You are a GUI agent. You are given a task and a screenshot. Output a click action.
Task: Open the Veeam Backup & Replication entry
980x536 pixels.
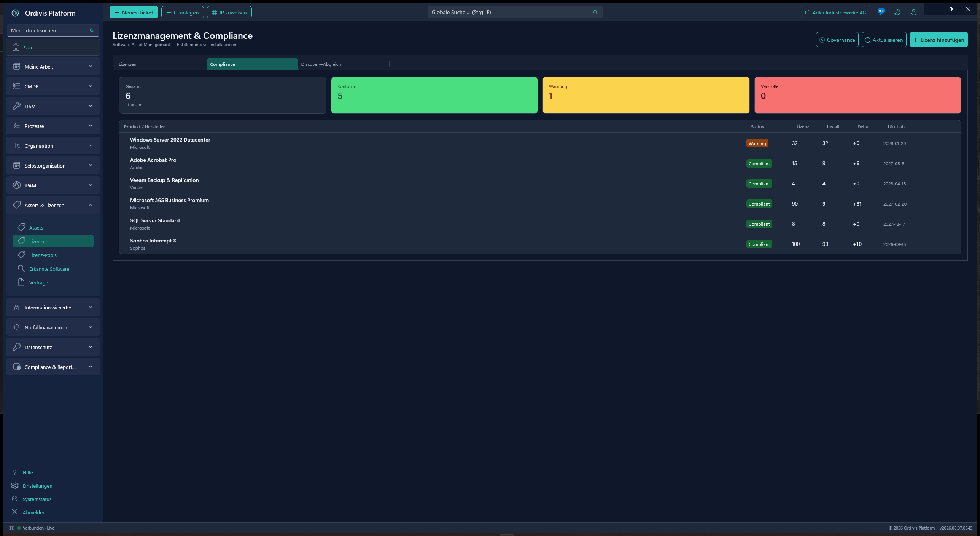[x=540, y=183]
